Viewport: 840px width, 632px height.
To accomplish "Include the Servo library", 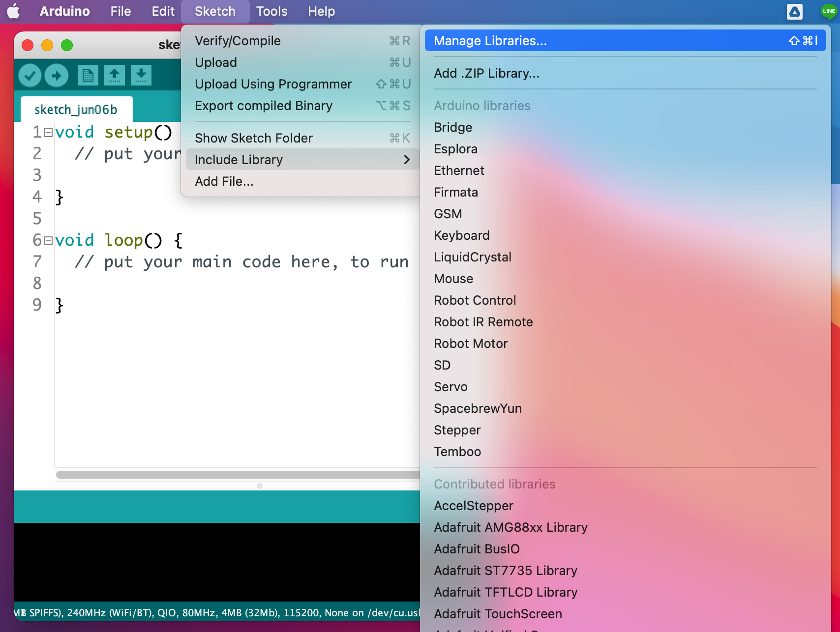I will [625, 387].
